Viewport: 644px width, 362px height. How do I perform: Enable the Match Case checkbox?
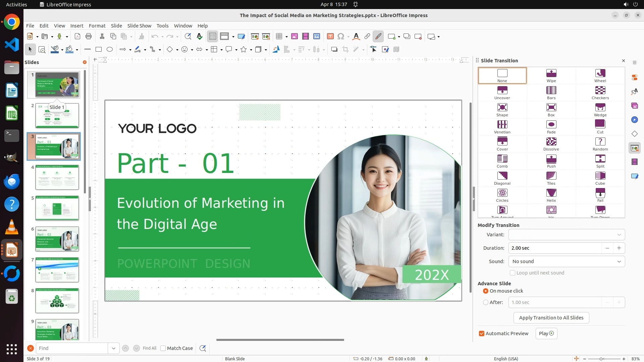(x=163, y=348)
